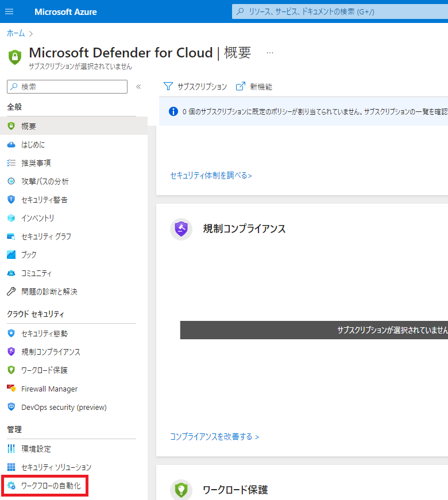The height and width of the screenshot is (500, 448).
Task: Focus the sidebar 検索 input field
Action: pos(67,87)
